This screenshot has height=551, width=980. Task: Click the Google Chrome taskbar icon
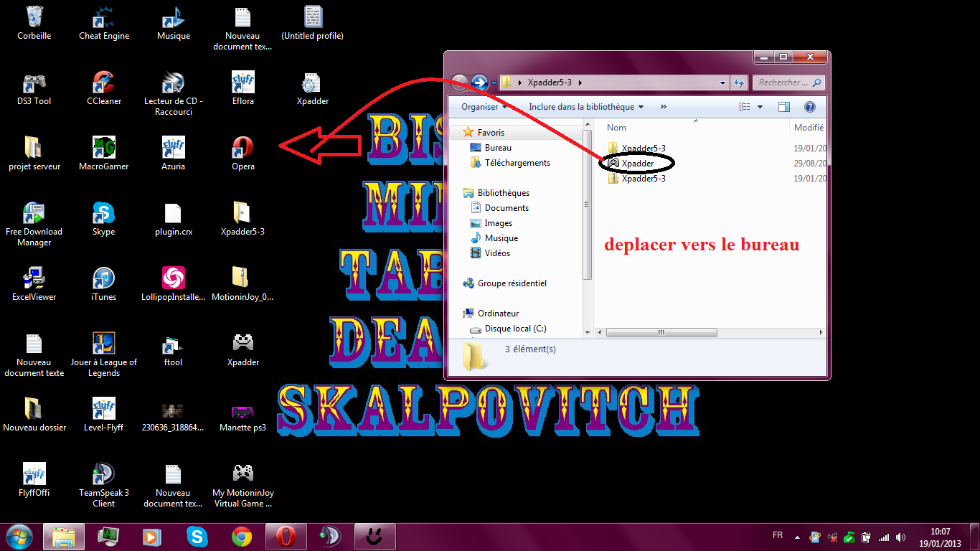[242, 537]
